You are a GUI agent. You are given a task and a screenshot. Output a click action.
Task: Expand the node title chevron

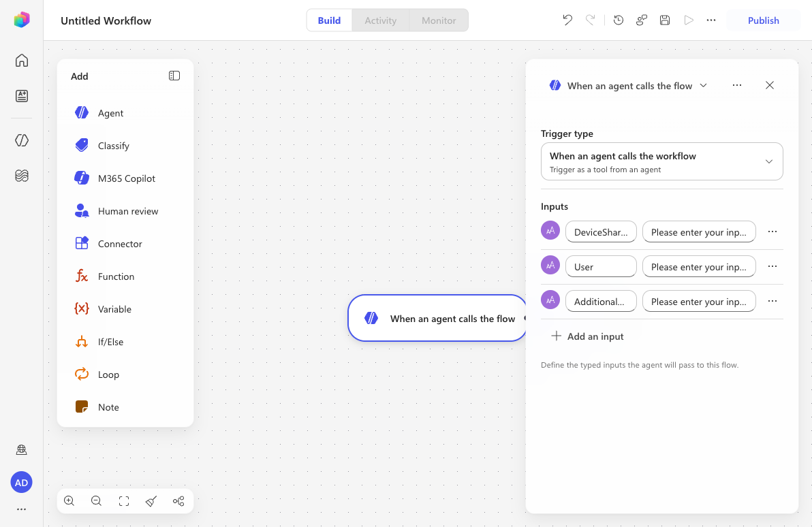coord(703,85)
